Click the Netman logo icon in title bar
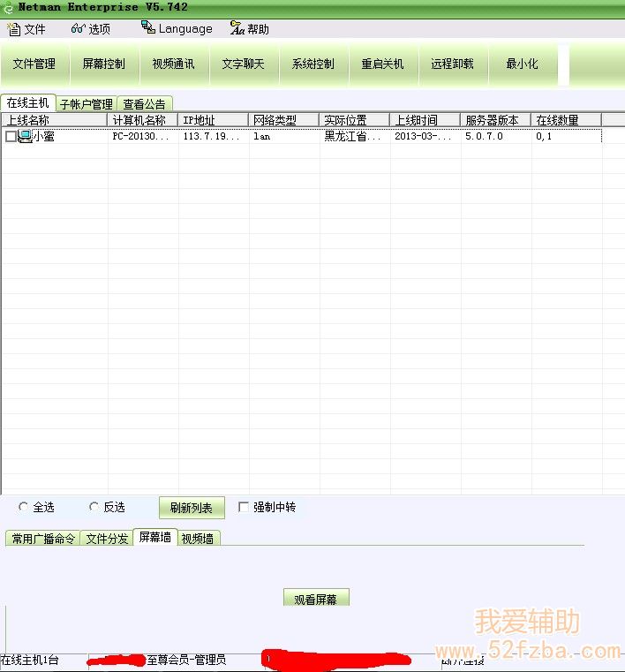This screenshot has height=672, width=625. (8, 8)
